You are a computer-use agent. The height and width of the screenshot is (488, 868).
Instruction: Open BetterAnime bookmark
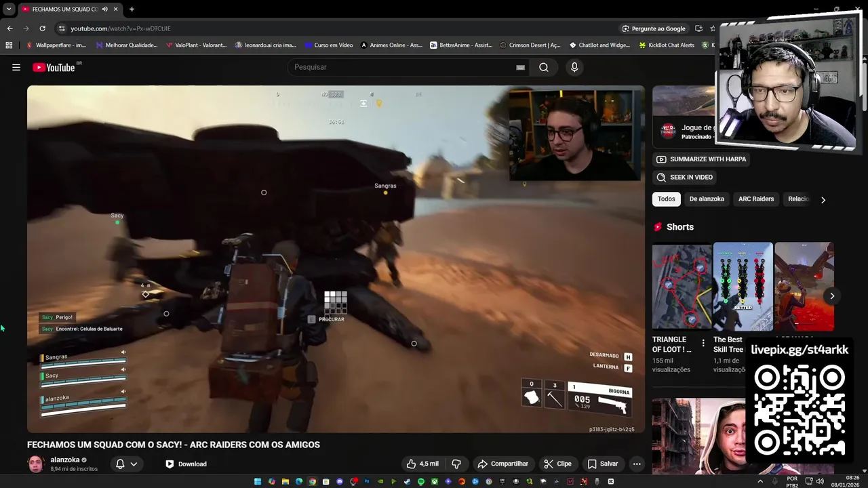coord(461,45)
